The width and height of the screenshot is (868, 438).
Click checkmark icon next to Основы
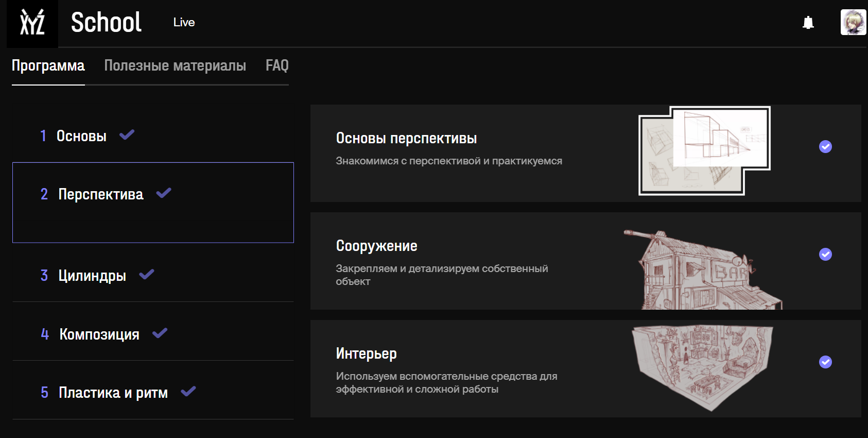[127, 135]
